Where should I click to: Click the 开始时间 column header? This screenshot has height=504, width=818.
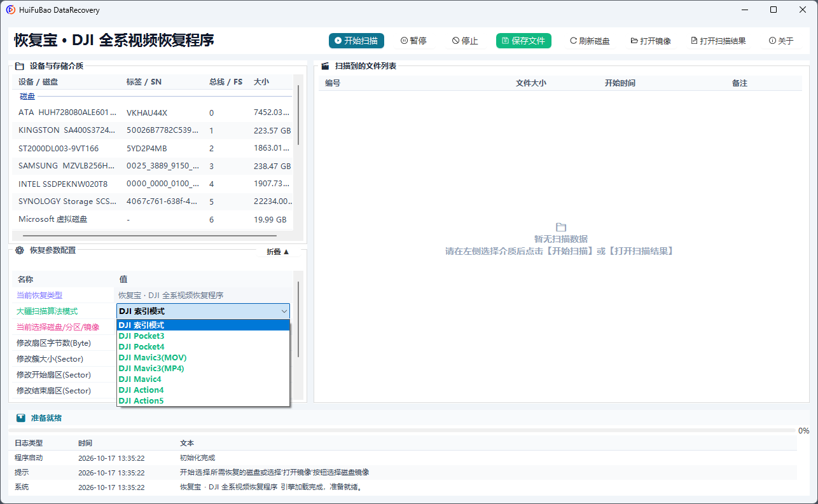tap(620, 83)
